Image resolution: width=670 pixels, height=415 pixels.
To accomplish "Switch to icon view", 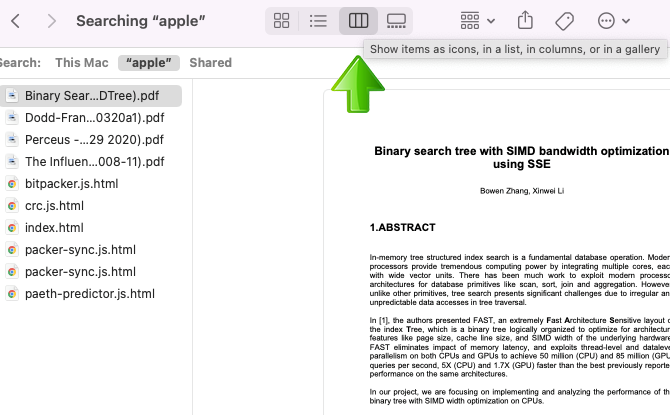I will click(x=281, y=21).
